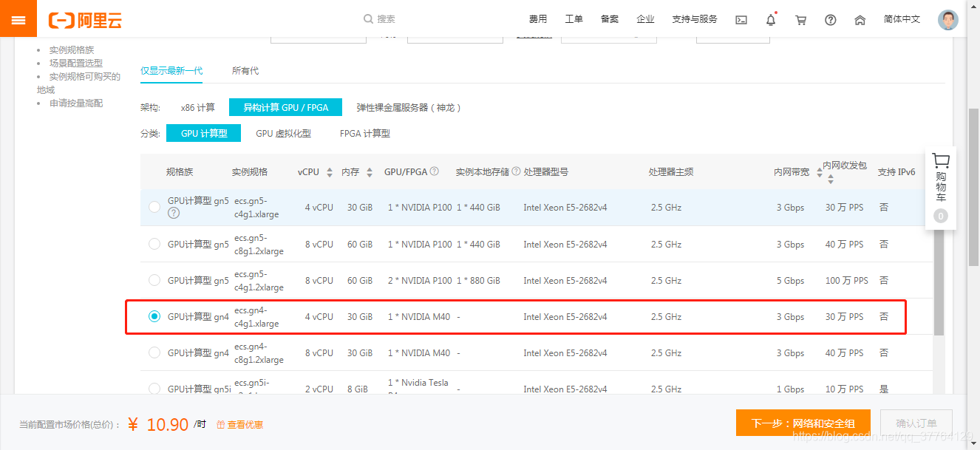The width and height of the screenshot is (980, 450).
Task: Open the notifications bell
Action: pos(771,20)
